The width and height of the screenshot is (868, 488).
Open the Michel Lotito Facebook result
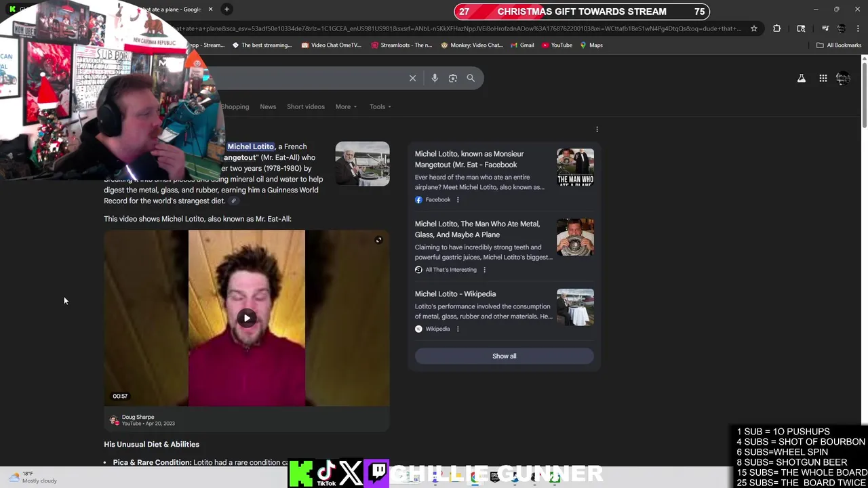[469, 159]
